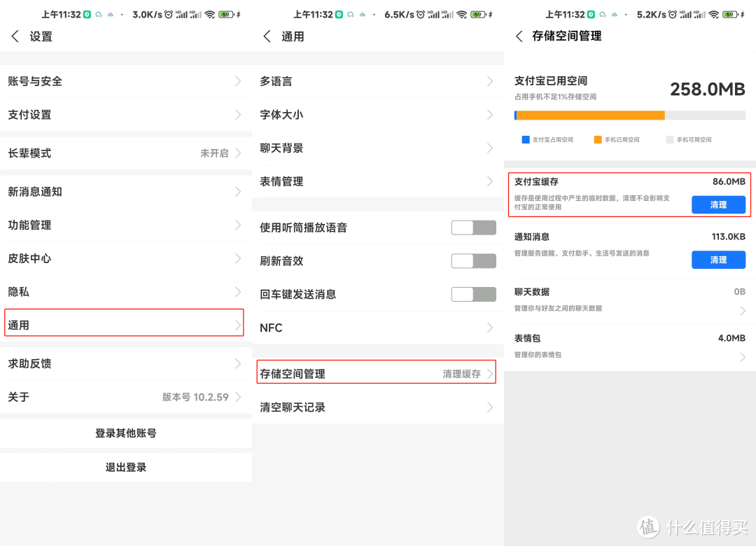Tap the chevron on the 字体大小 row
The height and width of the screenshot is (546, 756).
point(490,115)
